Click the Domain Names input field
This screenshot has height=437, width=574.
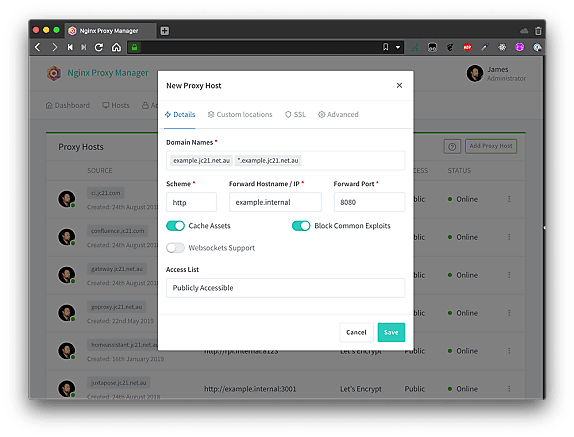coord(286,161)
